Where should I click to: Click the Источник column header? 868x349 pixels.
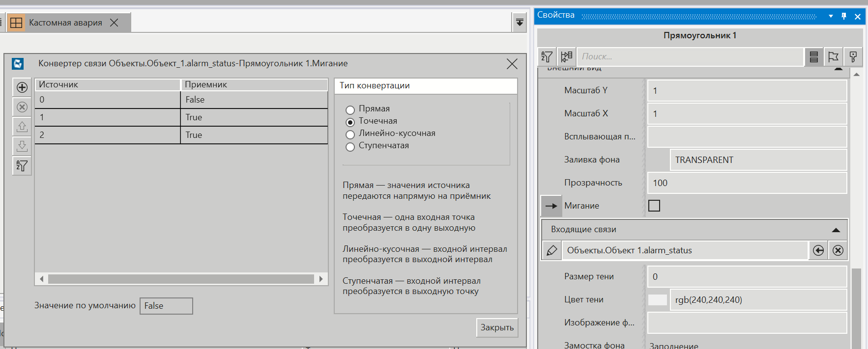(x=108, y=84)
